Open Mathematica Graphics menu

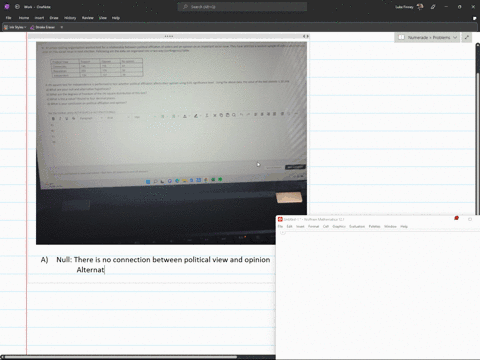click(x=339, y=227)
